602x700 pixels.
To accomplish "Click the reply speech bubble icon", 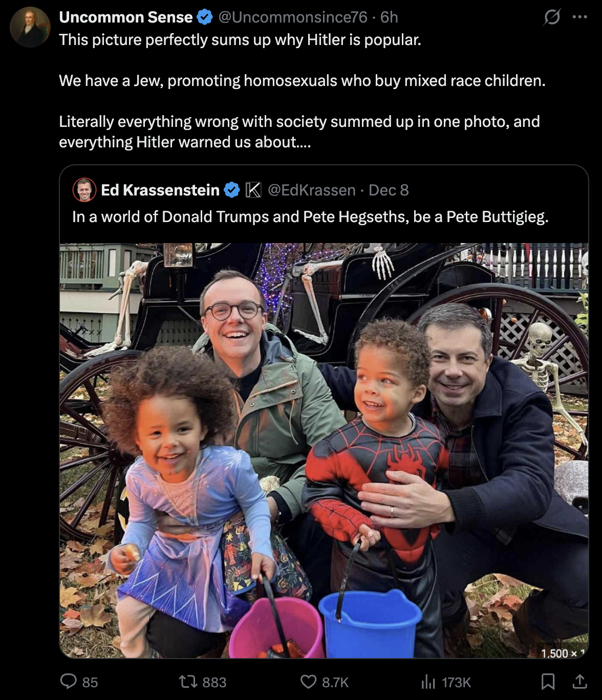I will (69, 681).
